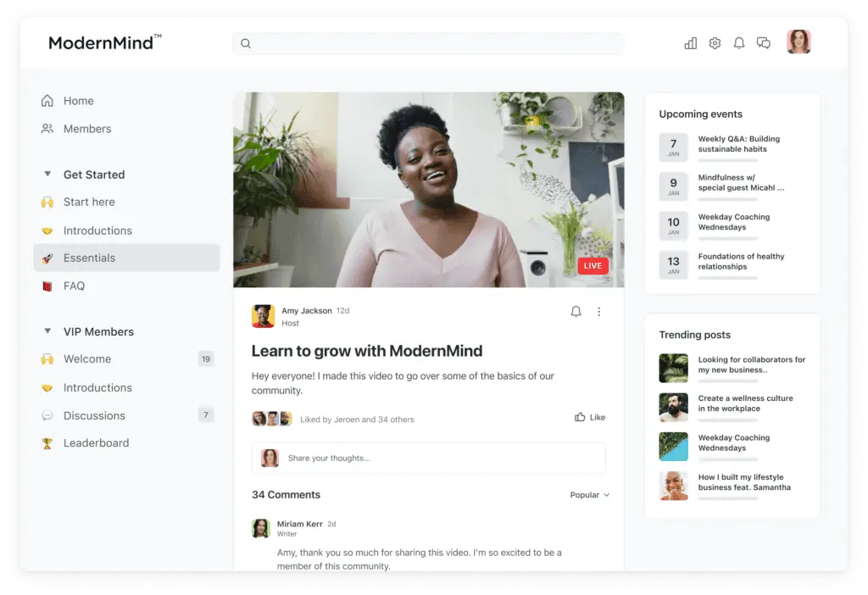This screenshot has width=868, height=595.
Task: Go to Members page
Action: [x=86, y=129]
